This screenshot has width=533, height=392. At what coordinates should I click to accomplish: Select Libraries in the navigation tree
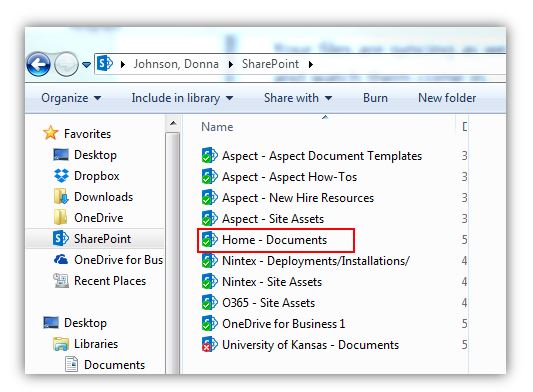click(x=96, y=344)
